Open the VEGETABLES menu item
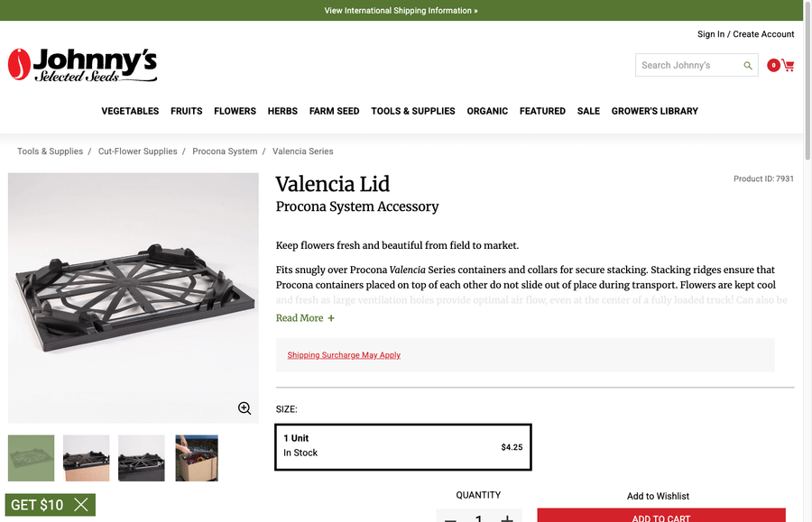812x522 pixels. [129, 111]
